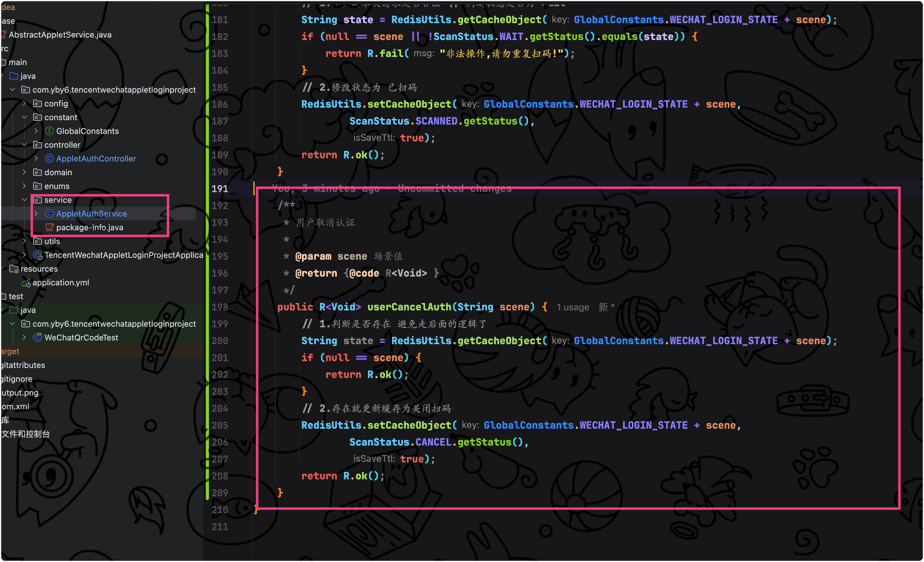Click the GlobalConstants interface icon
924x562 pixels.
[x=49, y=131]
